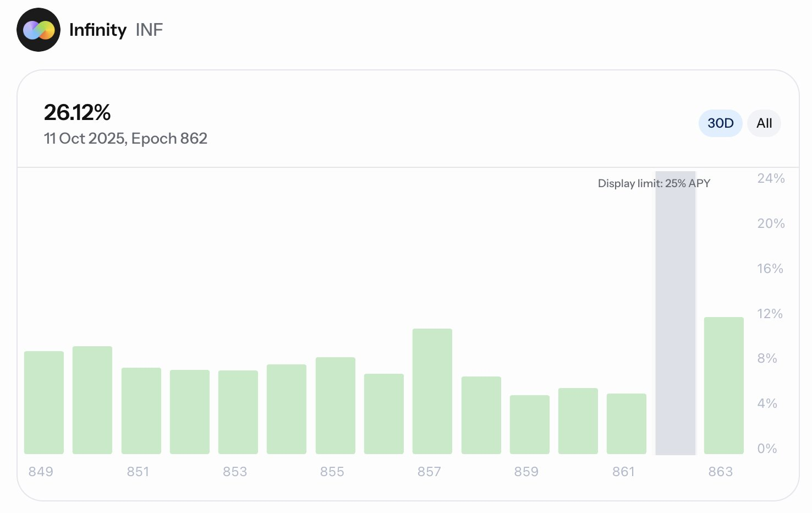Click the 26.12% APY value
The image size is (812, 513).
click(78, 113)
